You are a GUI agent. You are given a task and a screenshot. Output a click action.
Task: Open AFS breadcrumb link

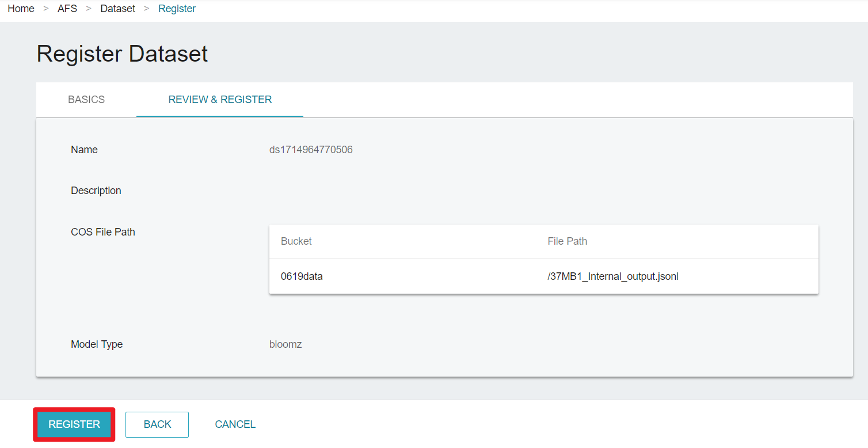click(x=67, y=9)
